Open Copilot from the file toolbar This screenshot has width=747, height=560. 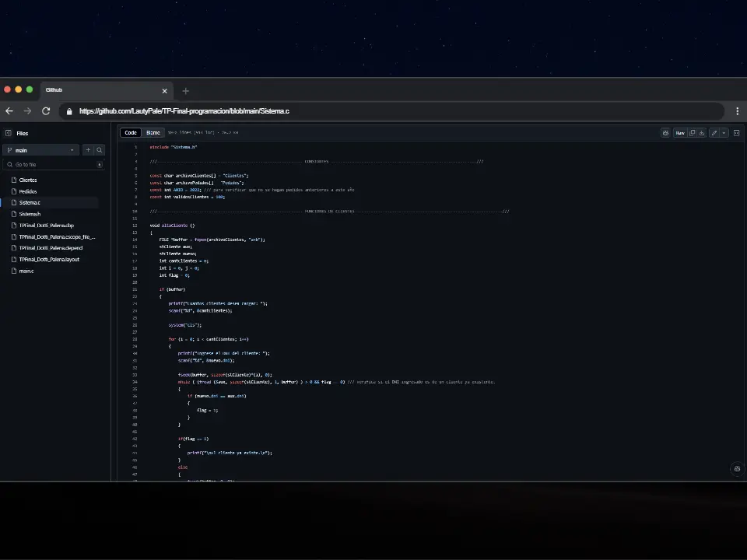pyautogui.click(x=665, y=133)
